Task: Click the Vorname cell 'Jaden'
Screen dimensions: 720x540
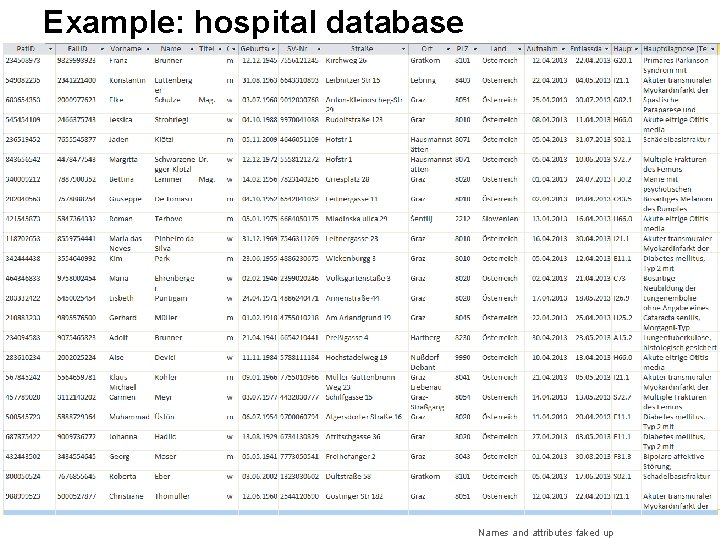Action: click(118, 140)
